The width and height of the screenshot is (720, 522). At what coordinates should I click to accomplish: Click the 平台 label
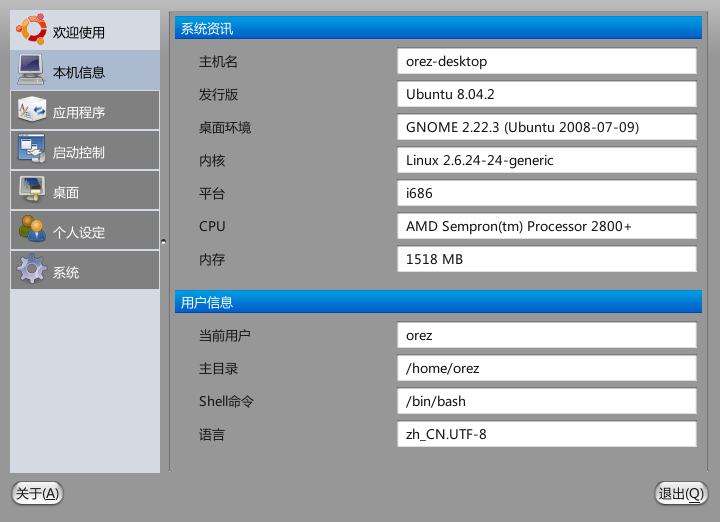(x=212, y=194)
